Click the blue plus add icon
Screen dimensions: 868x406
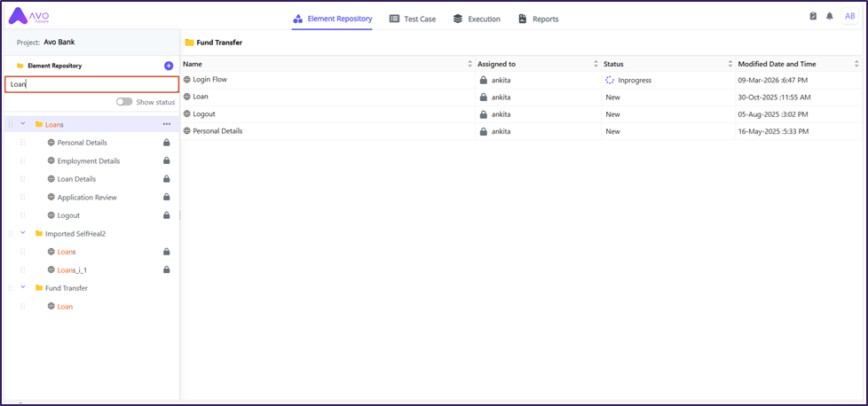tap(169, 66)
